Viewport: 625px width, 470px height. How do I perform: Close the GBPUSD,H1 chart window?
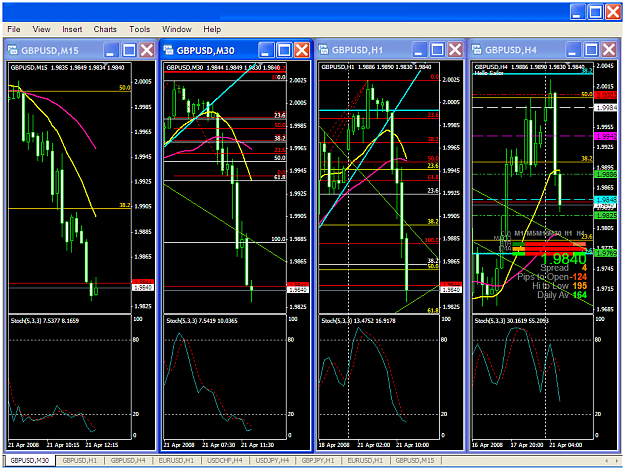click(x=455, y=50)
